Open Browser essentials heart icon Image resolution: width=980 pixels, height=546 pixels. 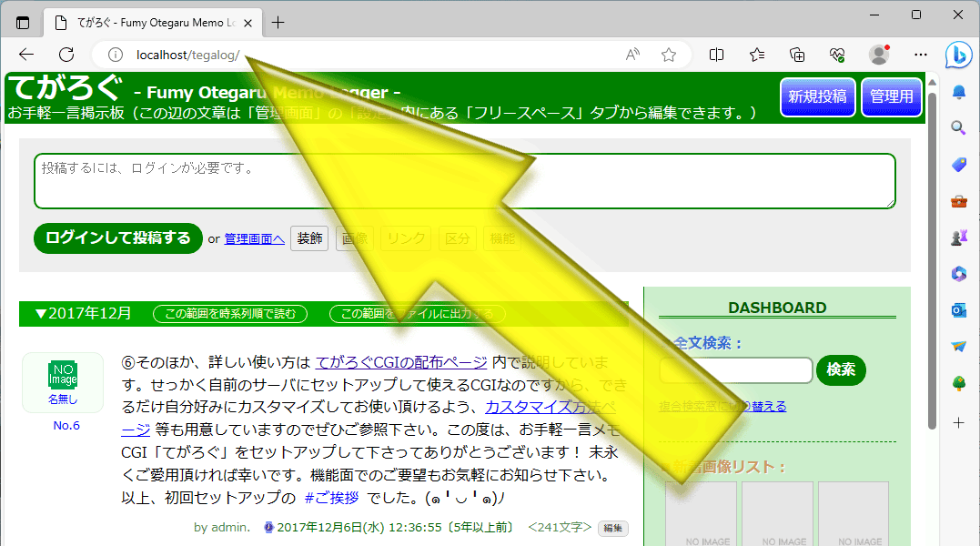[837, 55]
